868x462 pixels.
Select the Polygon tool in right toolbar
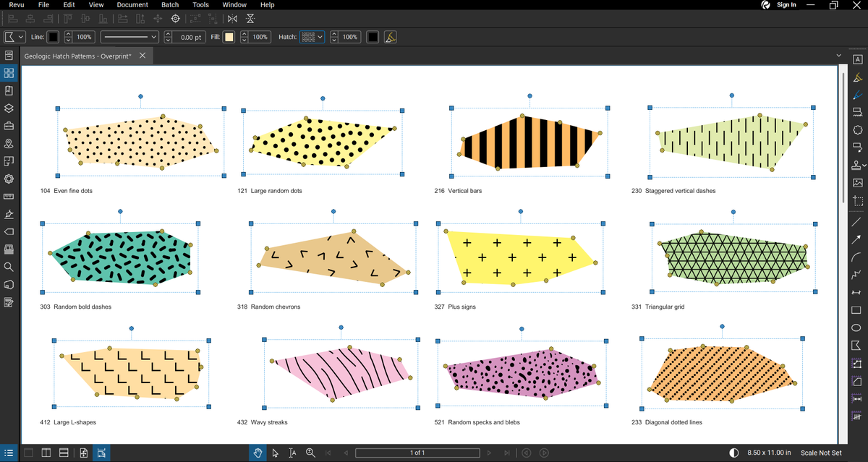point(857,346)
